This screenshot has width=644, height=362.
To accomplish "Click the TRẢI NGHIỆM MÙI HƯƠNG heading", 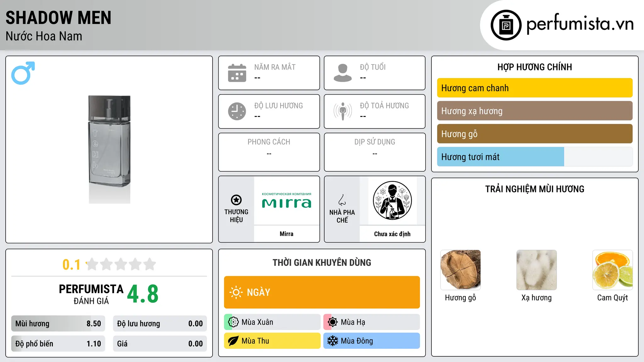I will coord(535,189).
